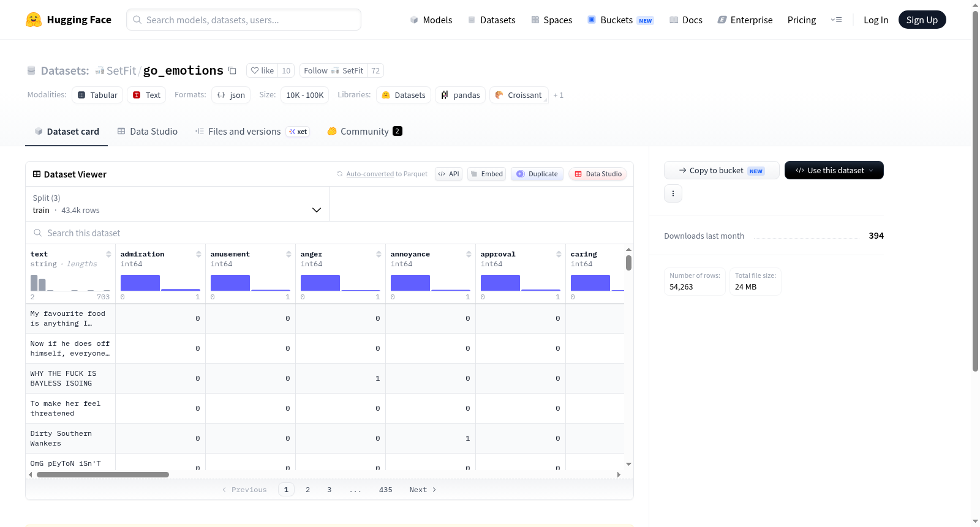Click the Log In link

pyautogui.click(x=876, y=20)
